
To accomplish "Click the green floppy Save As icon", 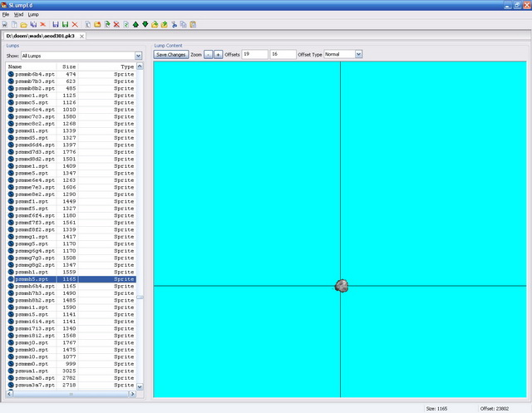I will pyautogui.click(x=66, y=25).
